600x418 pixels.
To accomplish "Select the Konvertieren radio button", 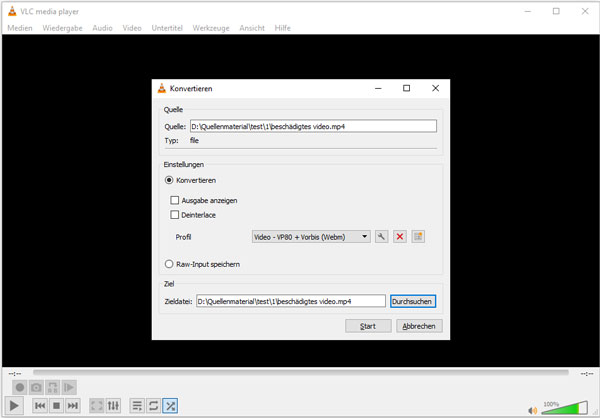I will [169, 180].
